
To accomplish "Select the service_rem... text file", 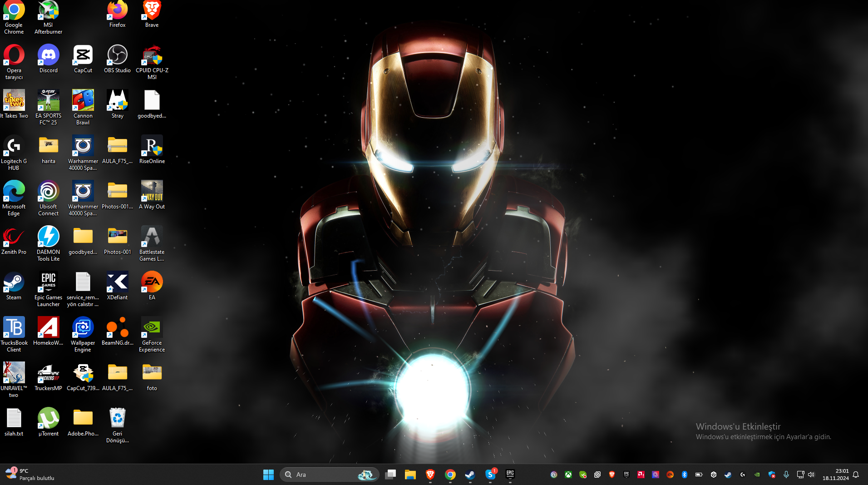I will 83,289.
